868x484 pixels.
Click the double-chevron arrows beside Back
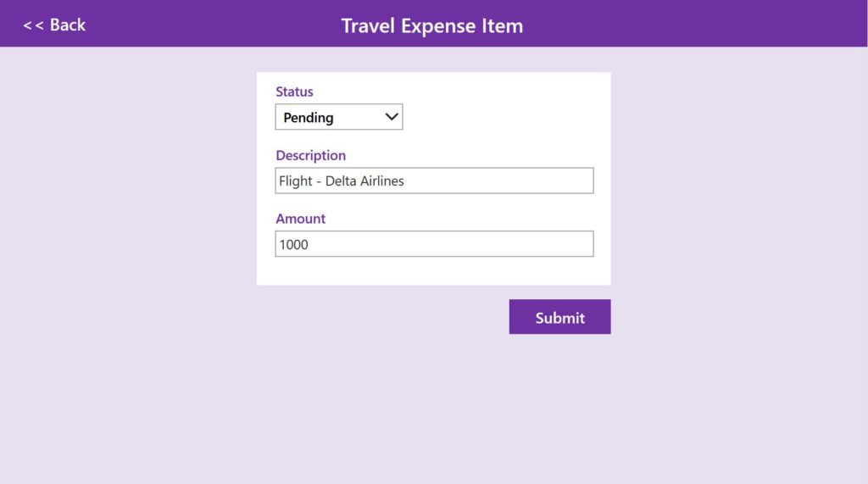click(x=33, y=25)
